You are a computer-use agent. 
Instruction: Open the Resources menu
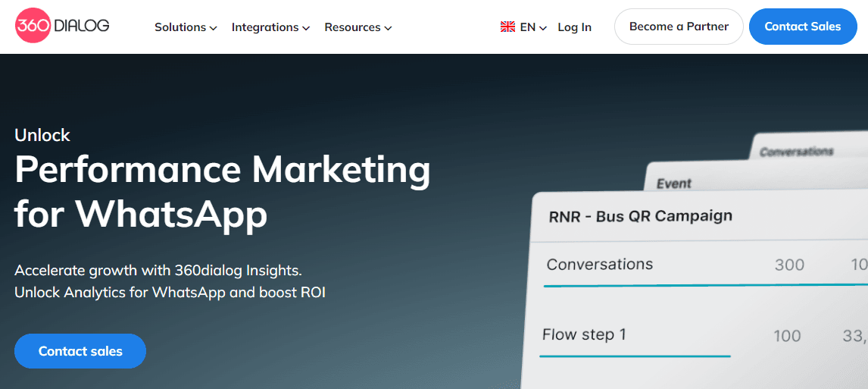point(352,27)
